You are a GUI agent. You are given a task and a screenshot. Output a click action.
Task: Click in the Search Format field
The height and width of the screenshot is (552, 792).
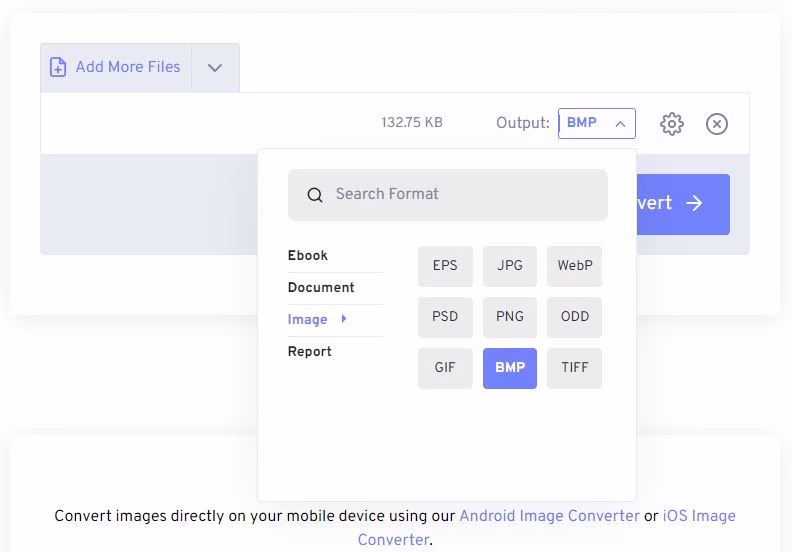[460, 194]
